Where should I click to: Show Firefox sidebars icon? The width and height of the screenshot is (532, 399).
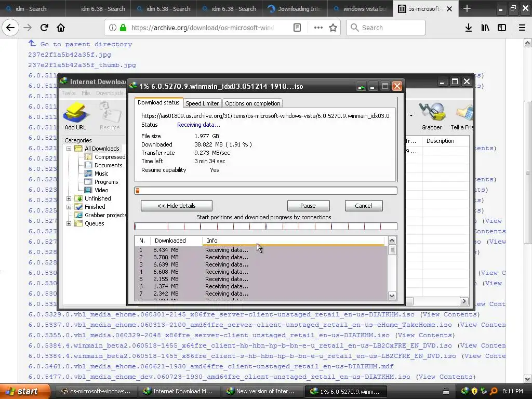[x=502, y=28]
